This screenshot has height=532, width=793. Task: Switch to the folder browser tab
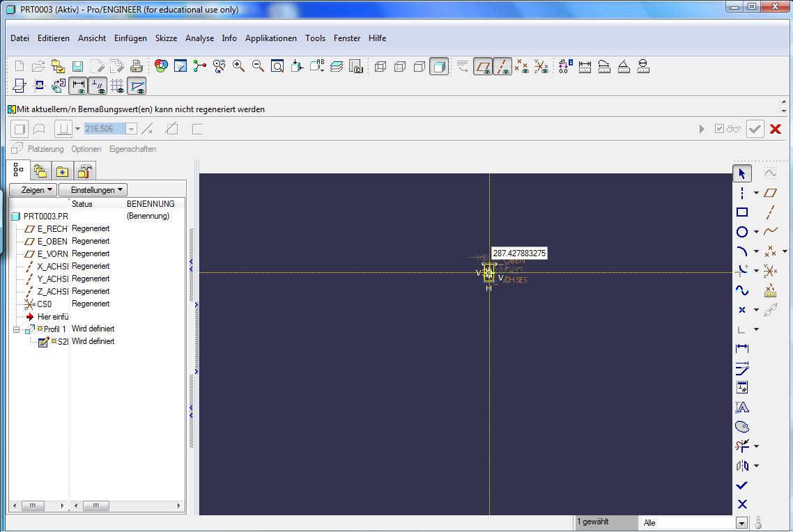tap(40, 171)
